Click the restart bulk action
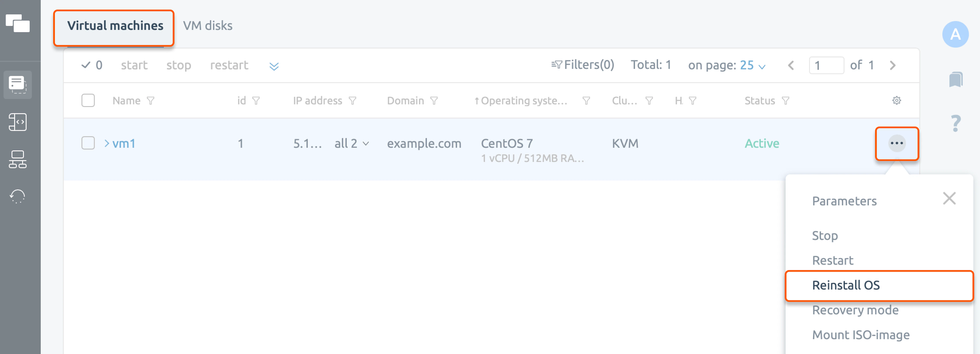Image resolution: width=980 pixels, height=354 pixels. coord(229,65)
